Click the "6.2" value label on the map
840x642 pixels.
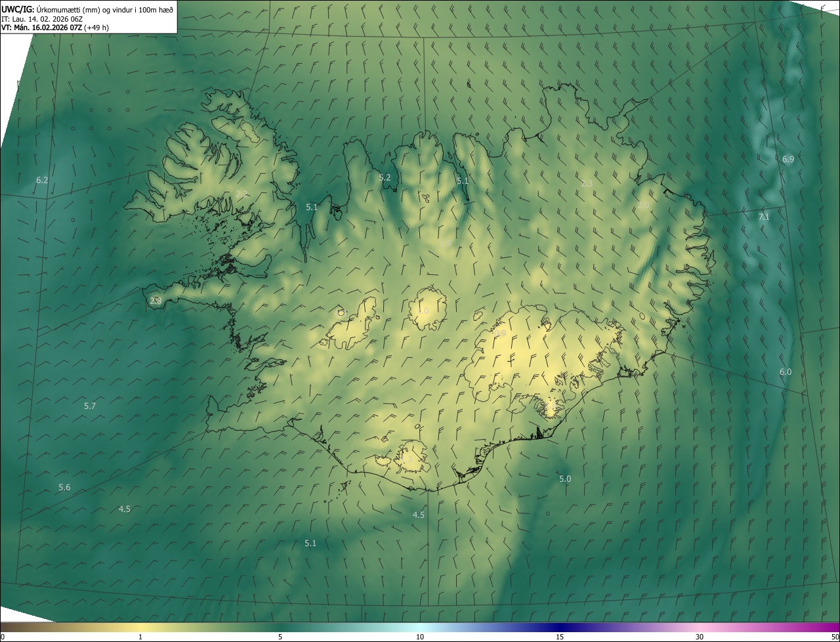pos(42,180)
